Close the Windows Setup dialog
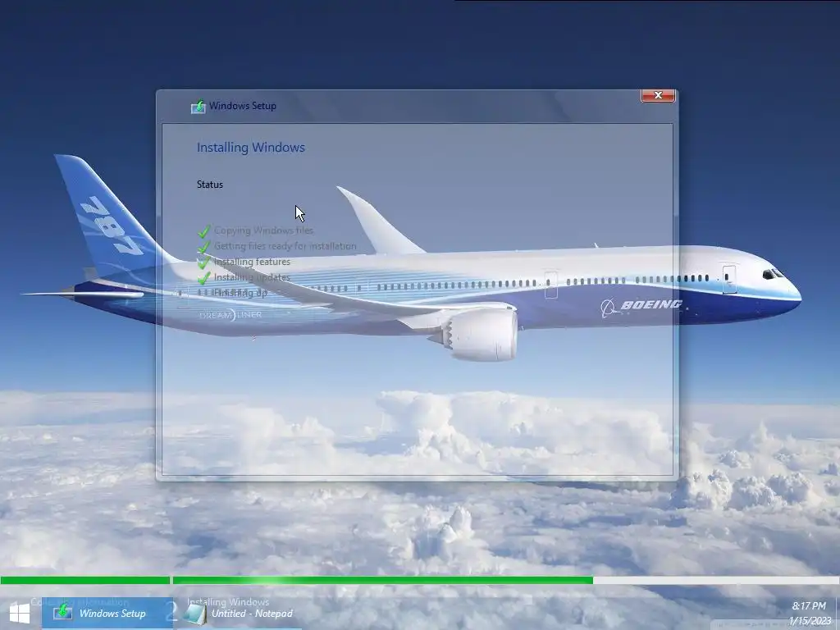Screen dimensions: 840x630 pyautogui.click(x=658, y=95)
